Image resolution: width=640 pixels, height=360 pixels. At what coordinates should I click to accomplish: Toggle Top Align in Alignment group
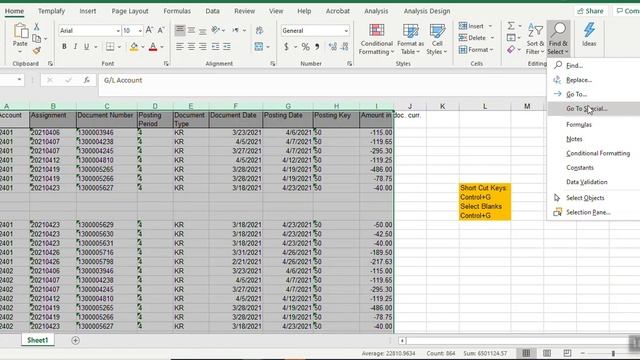pos(180,30)
